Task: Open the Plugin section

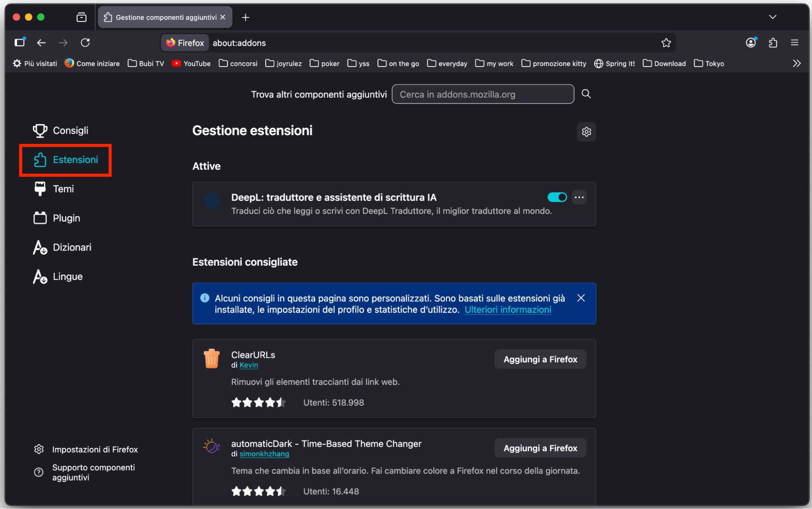Action: [66, 218]
